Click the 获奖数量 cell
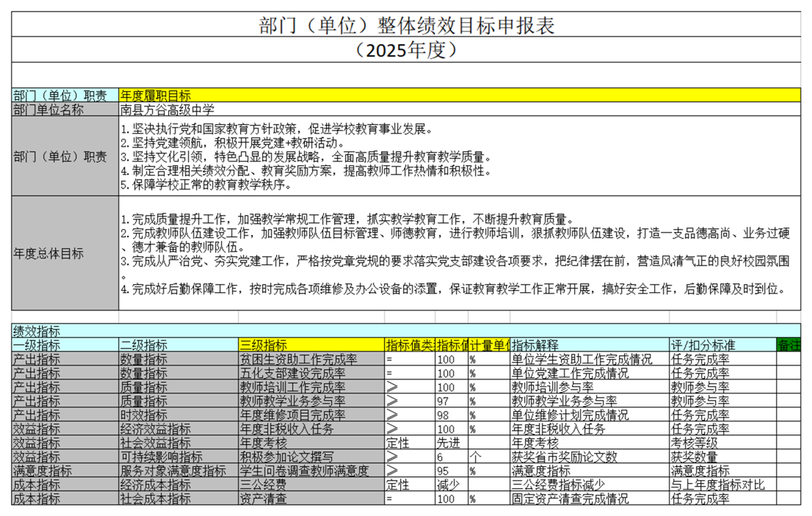 [723, 457]
